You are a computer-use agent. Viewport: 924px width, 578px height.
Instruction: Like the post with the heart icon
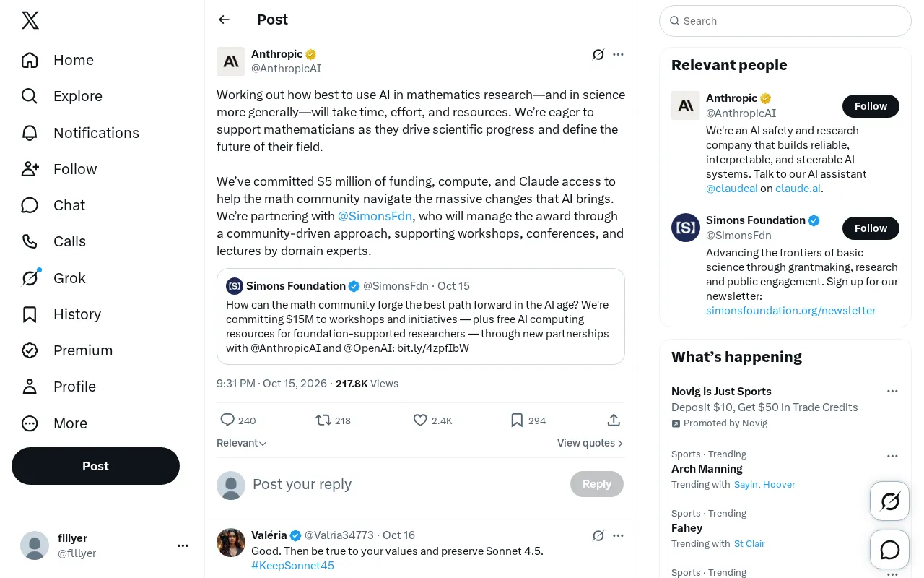click(x=420, y=420)
